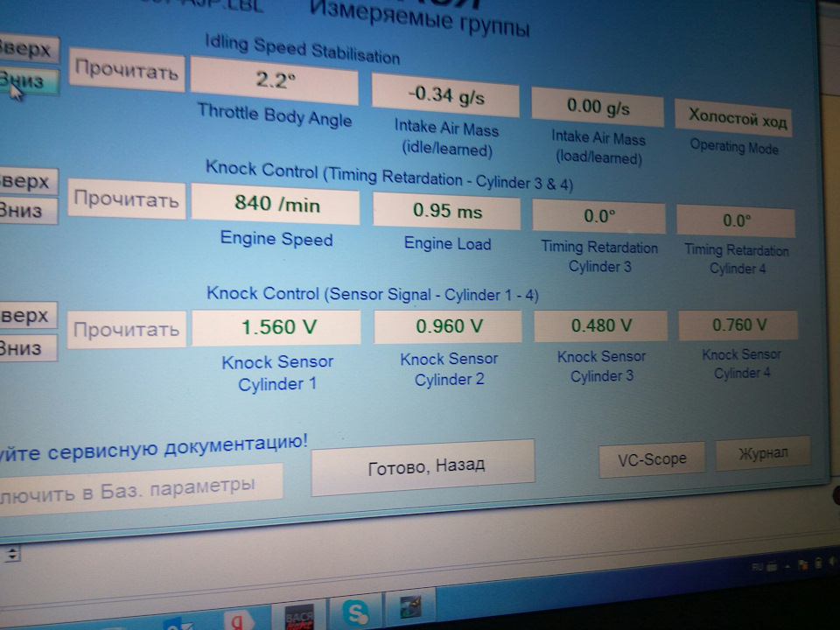
Task: Click the Intake Air Mass (load/learned) label
Action: pos(598,148)
